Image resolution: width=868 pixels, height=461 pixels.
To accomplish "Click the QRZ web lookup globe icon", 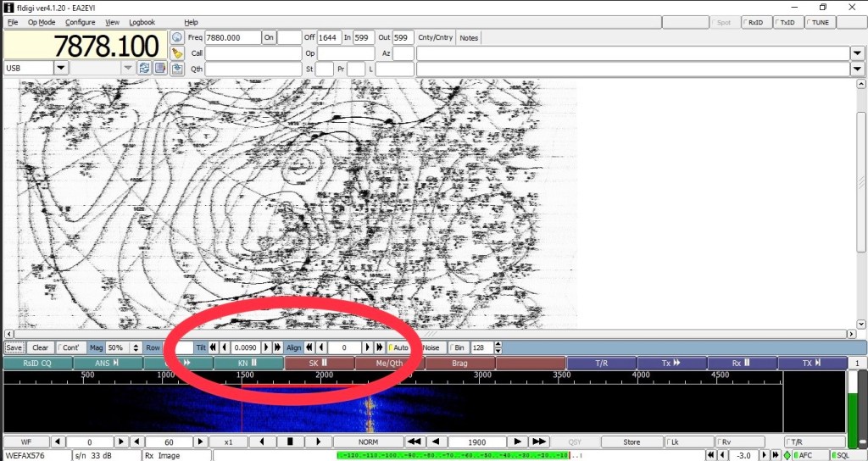I will 177,37.
